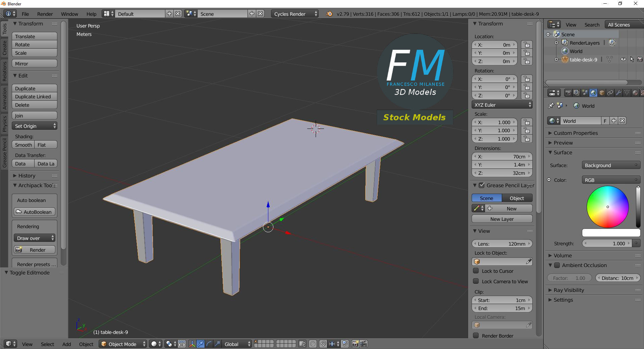Enable Lock to Cursor checkbox
The width and height of the screenshot is (644, 349).
pyautogui.click(x=476, y=271)
